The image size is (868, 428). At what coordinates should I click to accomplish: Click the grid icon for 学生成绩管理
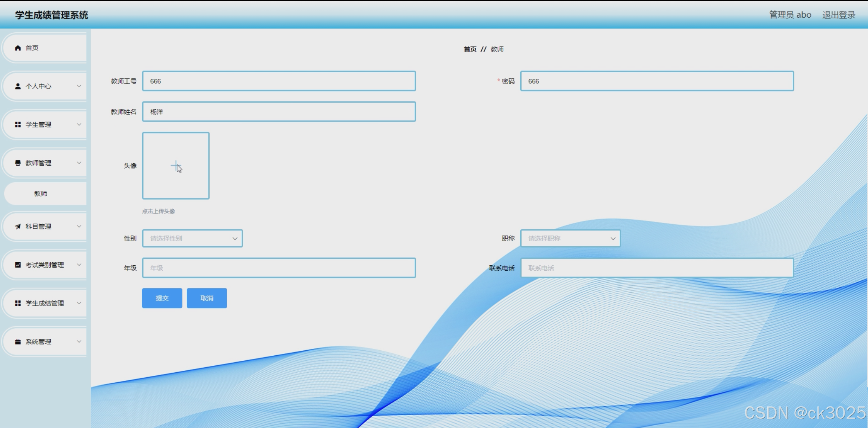(x=18, y=303)
